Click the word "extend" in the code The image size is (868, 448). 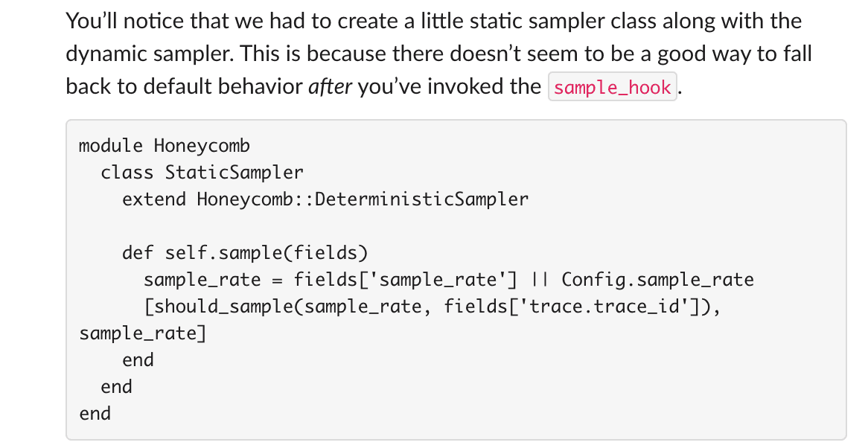point(154,199)
